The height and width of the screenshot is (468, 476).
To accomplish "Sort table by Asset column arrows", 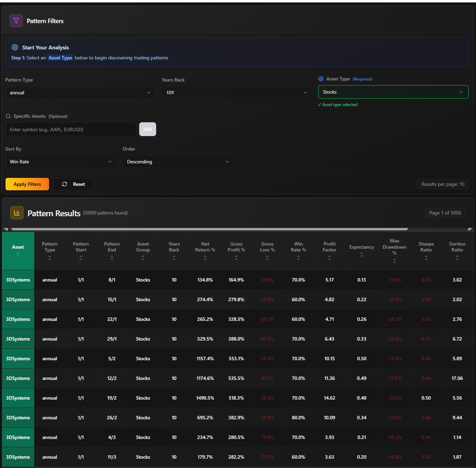I will pos(18,255).
